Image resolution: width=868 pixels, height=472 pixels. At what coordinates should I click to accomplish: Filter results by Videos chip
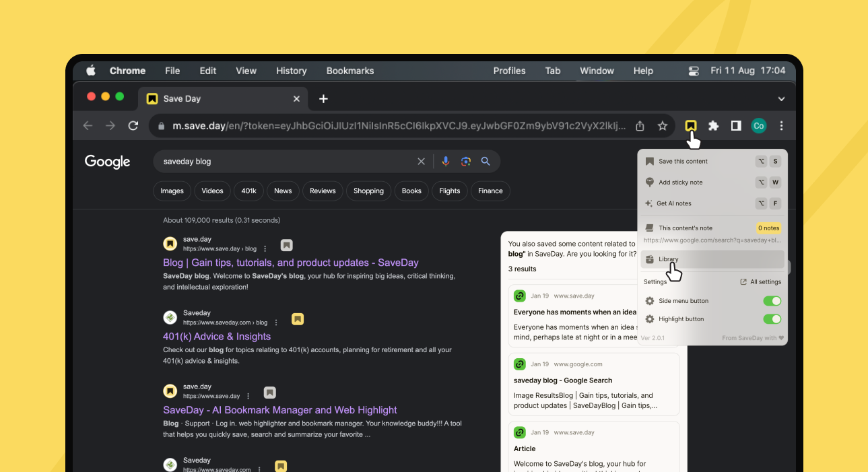coord(212,191)
